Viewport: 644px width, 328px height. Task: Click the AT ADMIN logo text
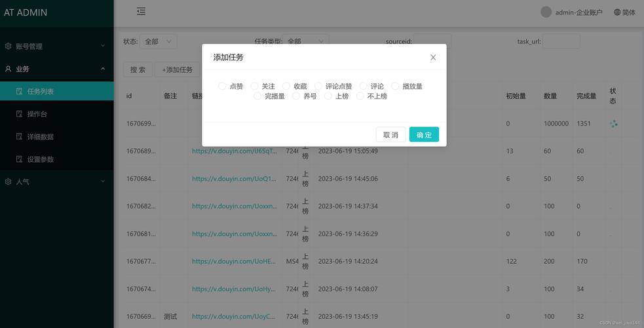pos(26,12)
